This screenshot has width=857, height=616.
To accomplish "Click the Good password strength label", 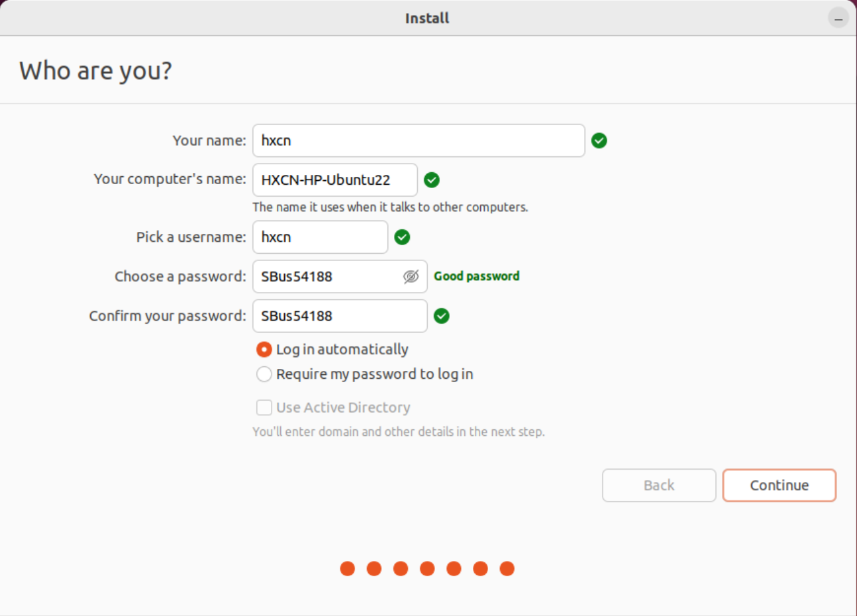I will tap(476, 276).
